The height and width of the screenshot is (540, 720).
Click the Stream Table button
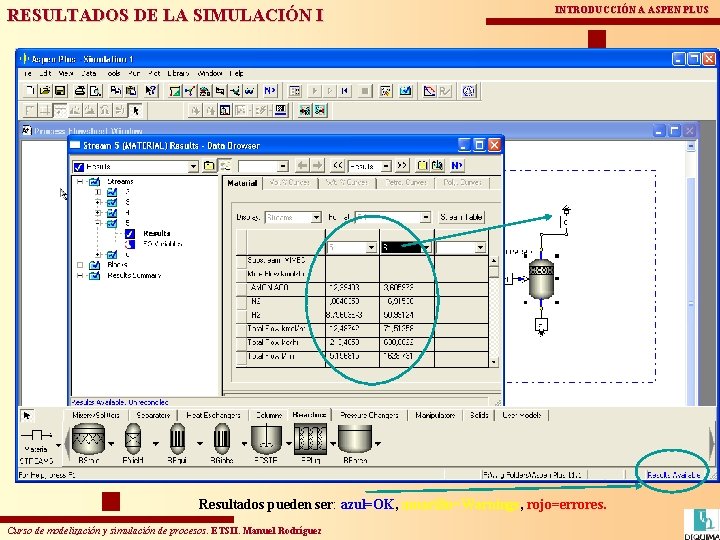click(461, 217)
